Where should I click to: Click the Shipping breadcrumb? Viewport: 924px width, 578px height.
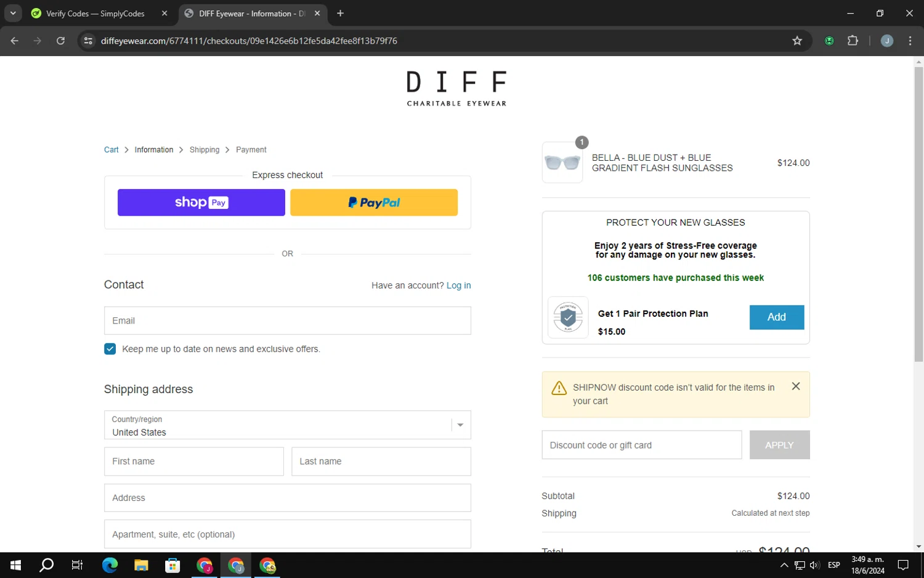[205, 150]
